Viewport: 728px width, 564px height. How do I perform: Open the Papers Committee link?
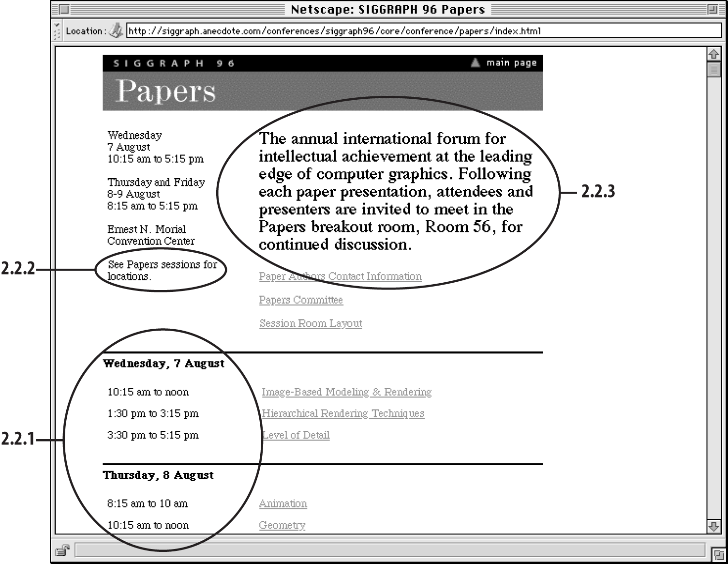301,300
